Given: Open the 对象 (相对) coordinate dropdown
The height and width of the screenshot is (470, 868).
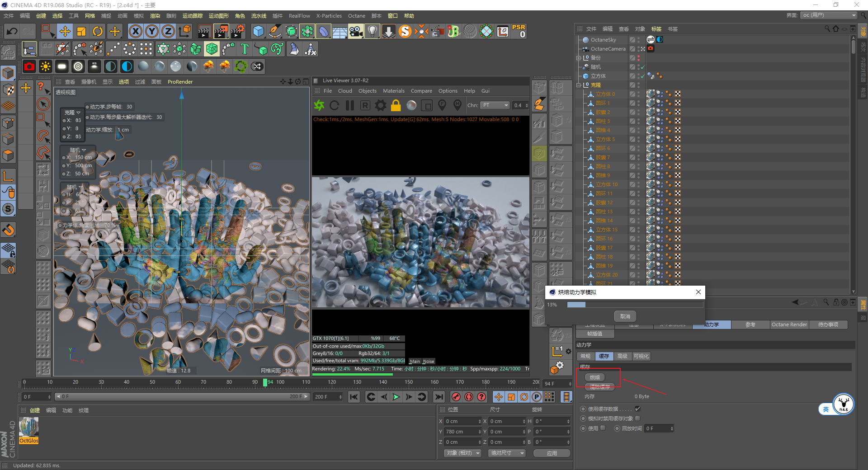Looking at the screenshot, I should [462, 453].
